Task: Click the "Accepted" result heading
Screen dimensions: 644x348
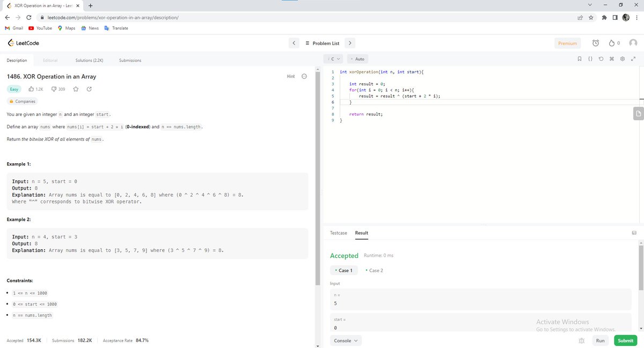Action: pos(344,256)
